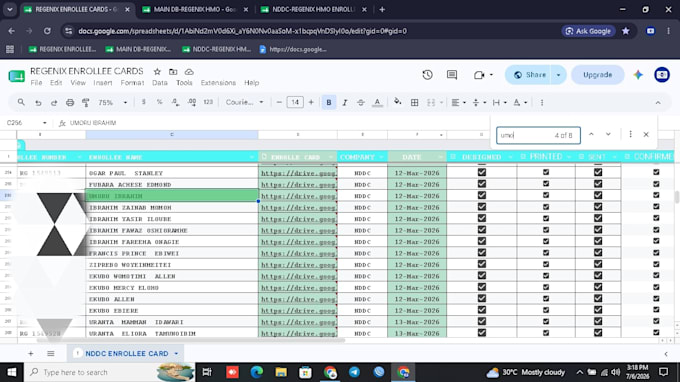The height and width of the screenshot is (382, 680).
Task: Close the find in sheet box
Action: 646,135
